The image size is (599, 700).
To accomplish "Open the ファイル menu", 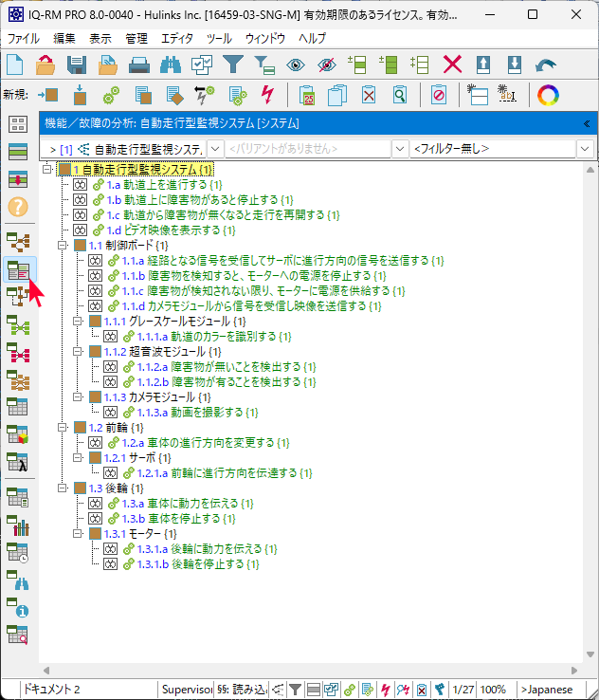I will 24,38.
